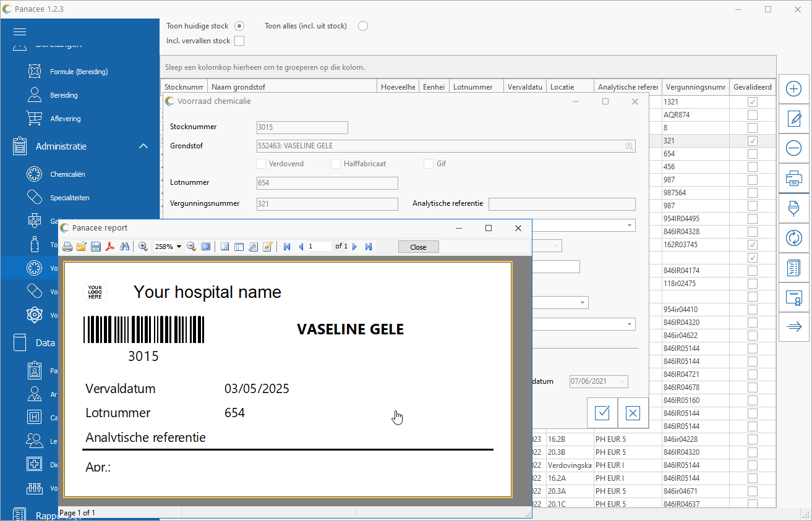812x521 pixels.
Task: Sort by Naam grondstof column header
Action: click(x=293, y=87)
